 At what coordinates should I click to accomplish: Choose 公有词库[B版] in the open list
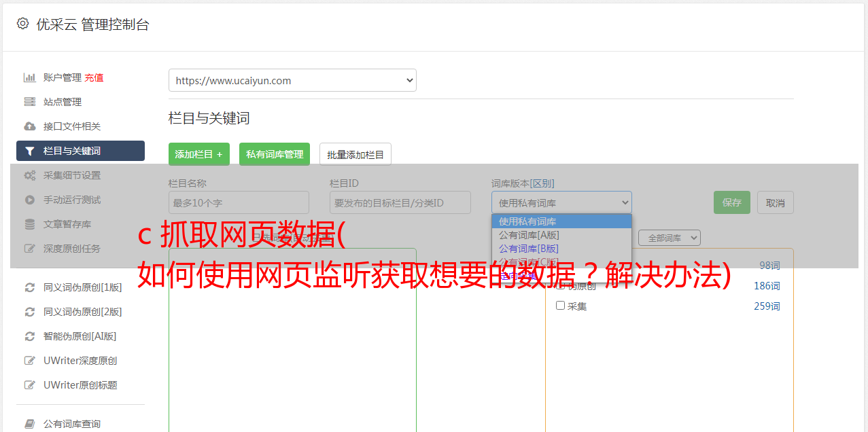pyautogui.click(x=561, y=249)
